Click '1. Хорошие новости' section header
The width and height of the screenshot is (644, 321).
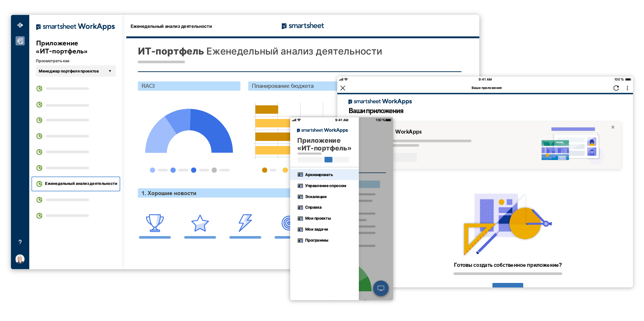point(214,193)
